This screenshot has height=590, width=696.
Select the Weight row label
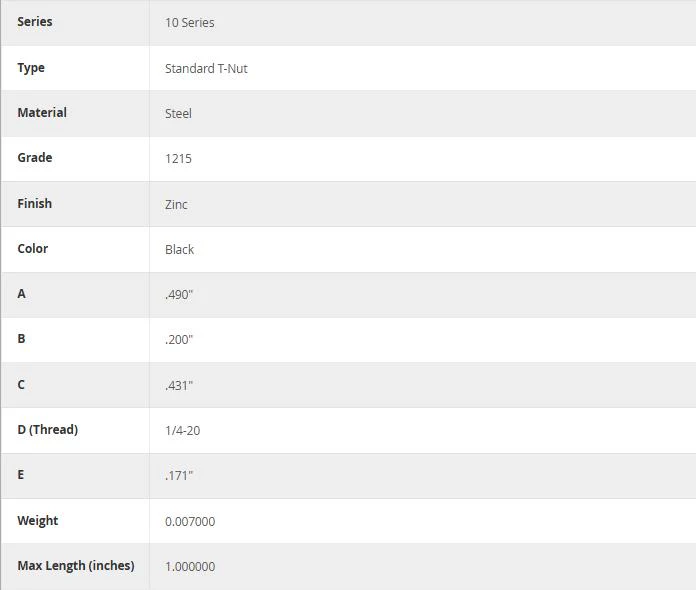pos(38,521)
